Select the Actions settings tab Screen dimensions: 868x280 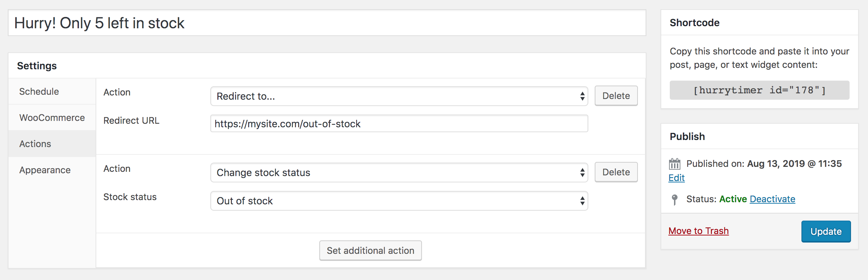pos(35,144)
